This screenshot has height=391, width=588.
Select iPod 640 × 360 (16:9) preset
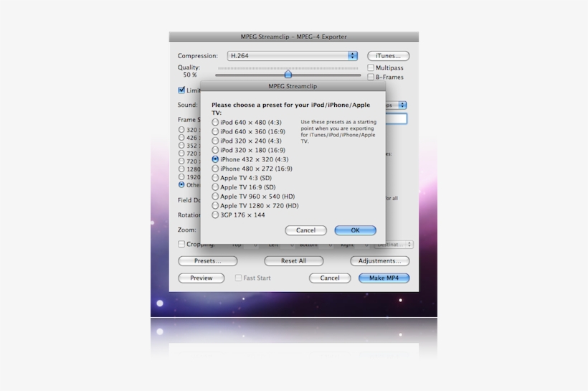[x=249, y=132]
